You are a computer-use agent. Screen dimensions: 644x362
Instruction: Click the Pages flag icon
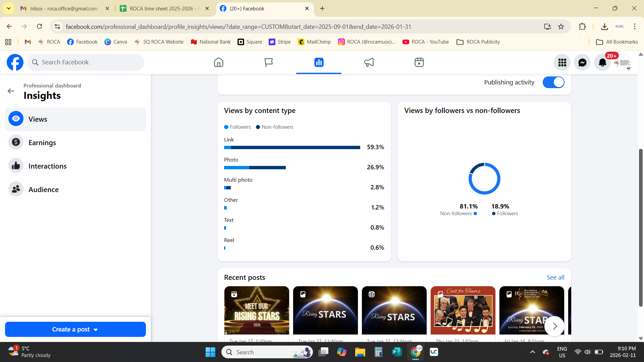click(x=268, y=62)
